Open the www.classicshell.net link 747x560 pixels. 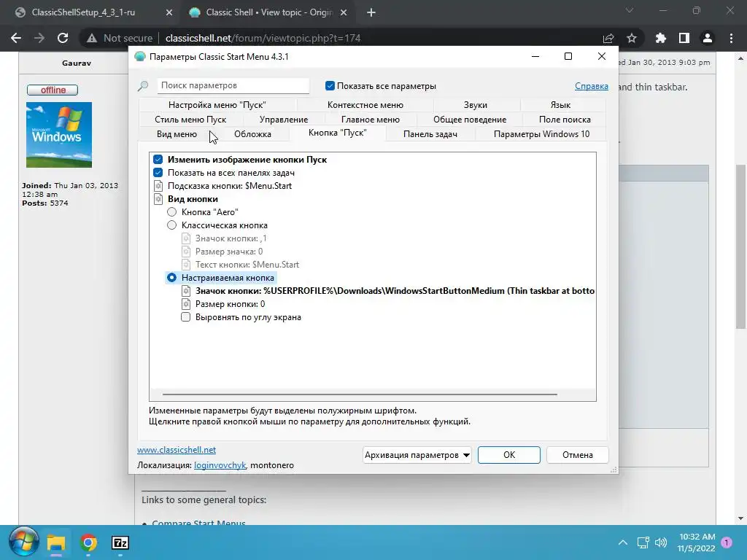tap(177, 450)
